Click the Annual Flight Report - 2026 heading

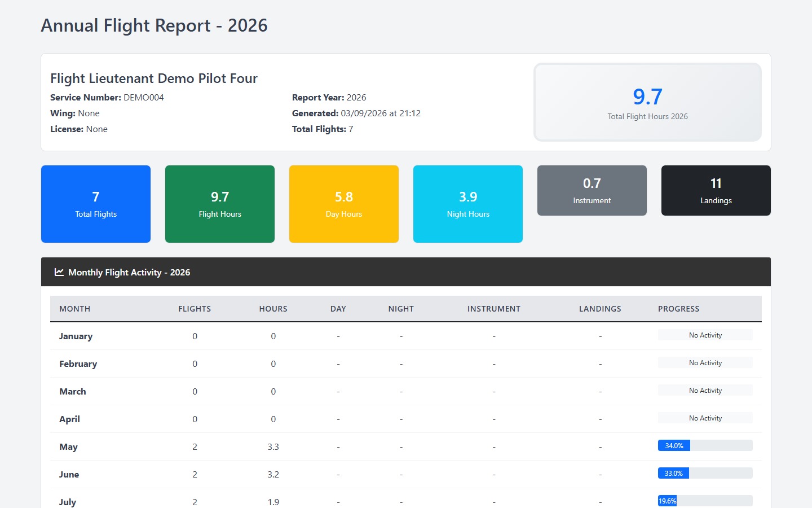click(154, 25)
